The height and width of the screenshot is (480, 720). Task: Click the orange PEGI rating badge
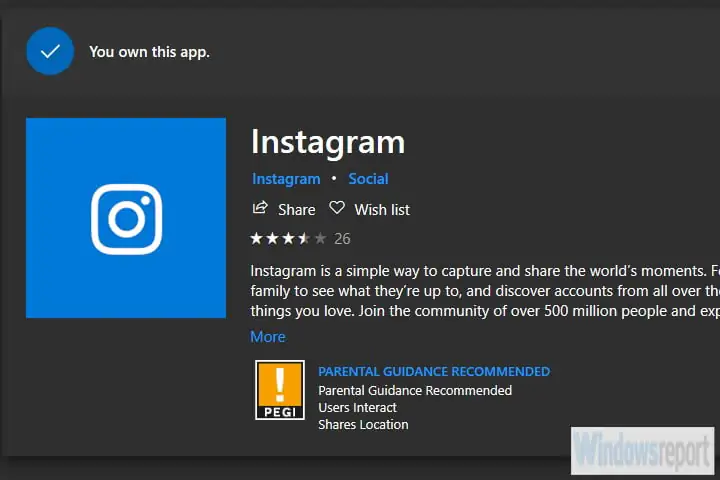[x=280, y=390]
